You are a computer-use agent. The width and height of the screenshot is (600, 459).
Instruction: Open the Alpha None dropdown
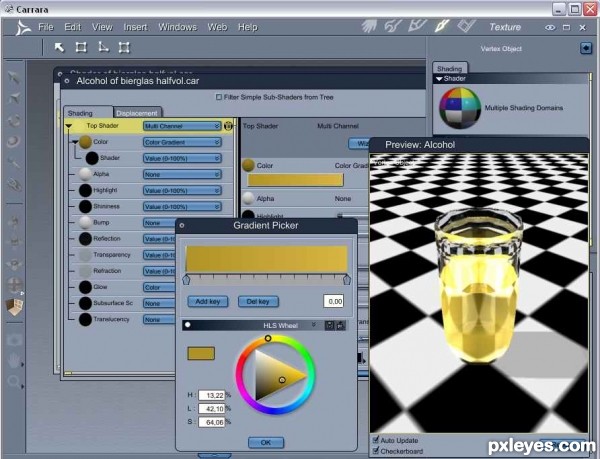182,174
